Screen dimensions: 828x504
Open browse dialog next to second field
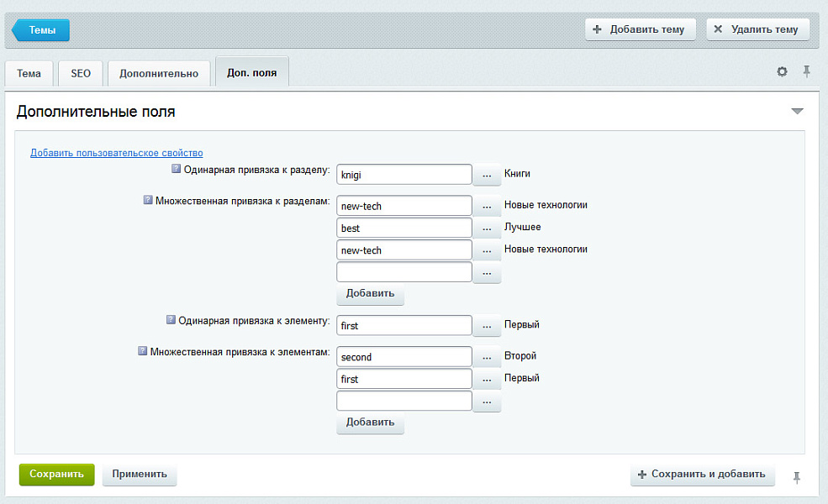(x=487, y=358)
